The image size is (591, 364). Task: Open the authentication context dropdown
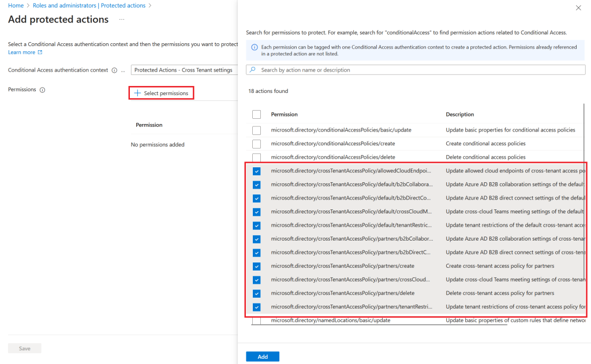coord(184,70)
